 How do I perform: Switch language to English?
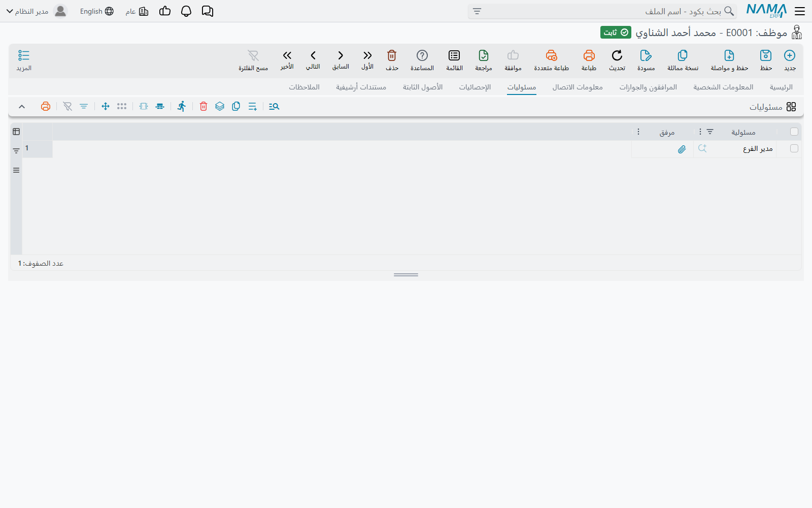(96, 11)
